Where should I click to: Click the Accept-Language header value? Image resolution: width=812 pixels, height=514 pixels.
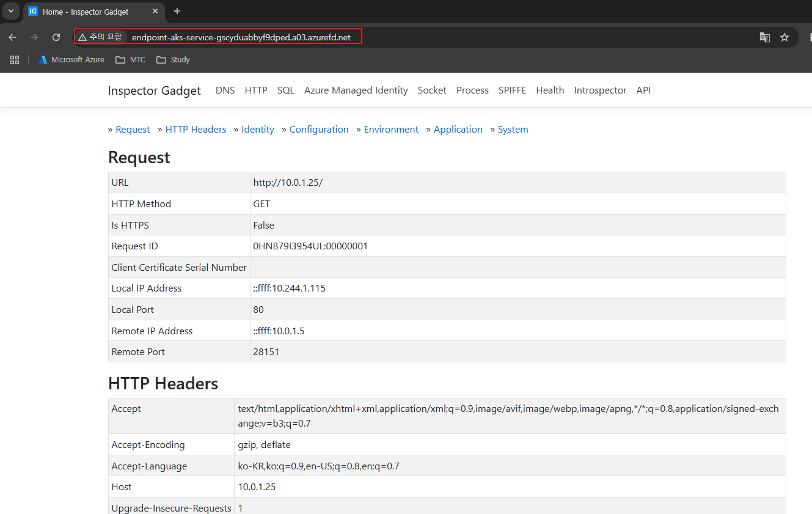click(x=318, y=466)
